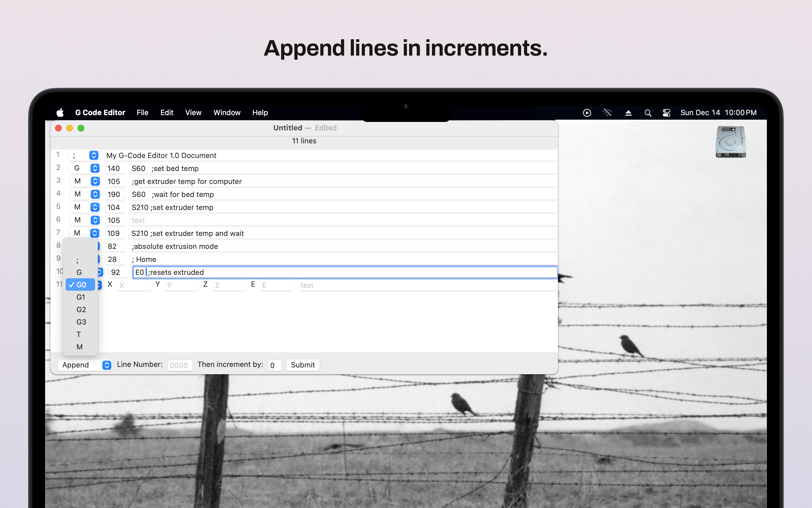Click '; Home' text on line 9

point(144,259)
